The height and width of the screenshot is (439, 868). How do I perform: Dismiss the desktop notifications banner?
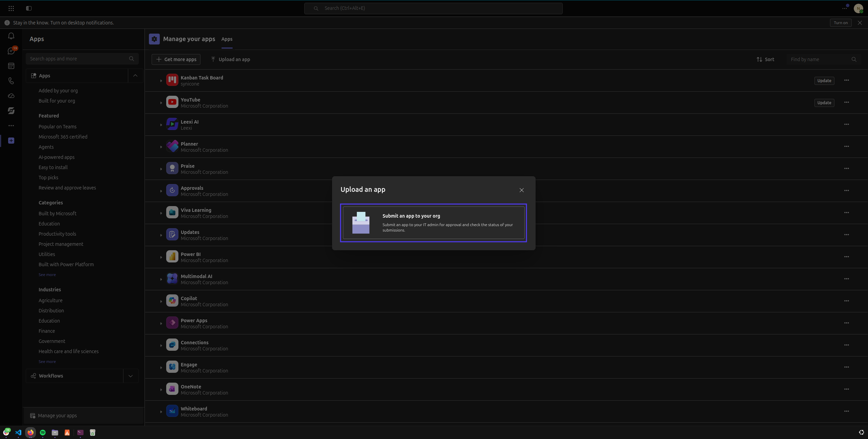pos(860,23)
